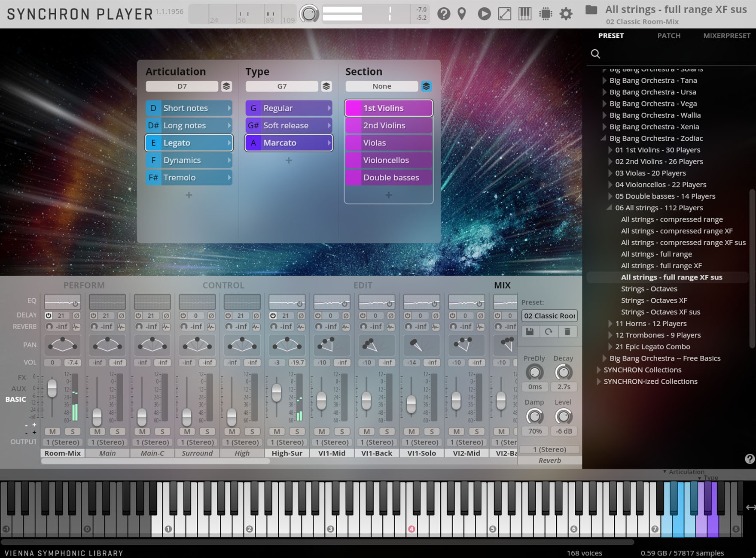Image resolution: width=756 pixels, height=558 pixels.
Task: Click the Room-Mix volume fader
Action: click(x=52, y=388)
